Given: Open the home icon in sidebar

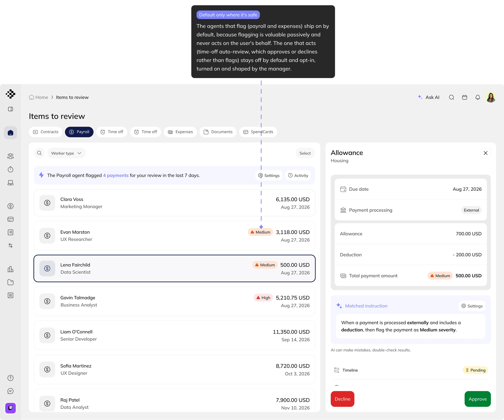Looking at the screenshot, I should pyautogui.click(x=10, y=133).
